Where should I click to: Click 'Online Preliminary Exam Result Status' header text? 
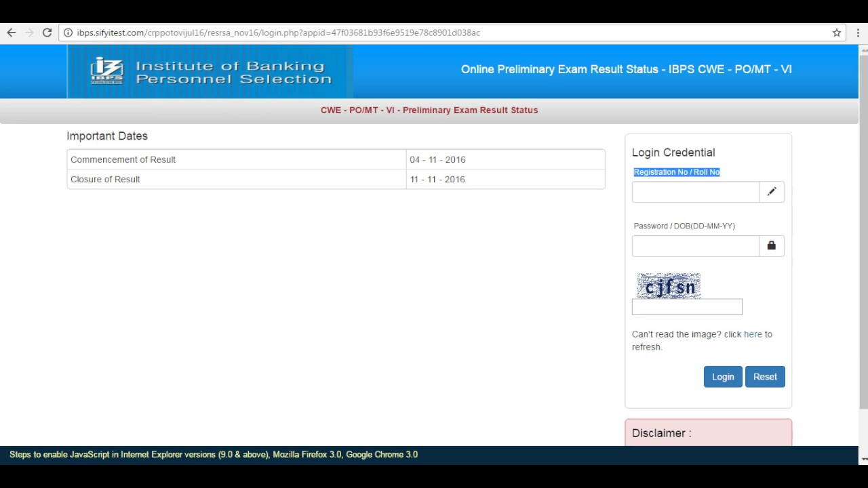627,69
